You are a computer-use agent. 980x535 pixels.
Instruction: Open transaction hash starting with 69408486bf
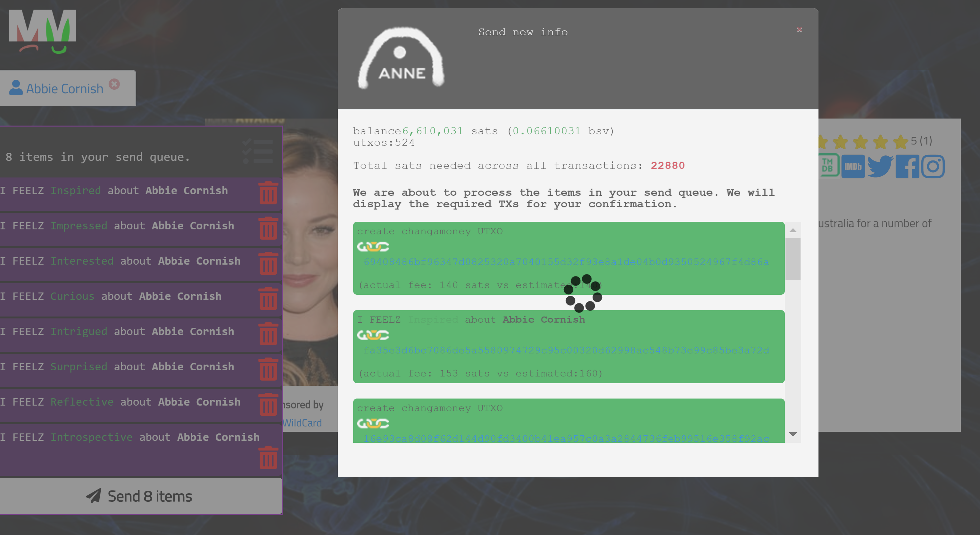[566, 262]
